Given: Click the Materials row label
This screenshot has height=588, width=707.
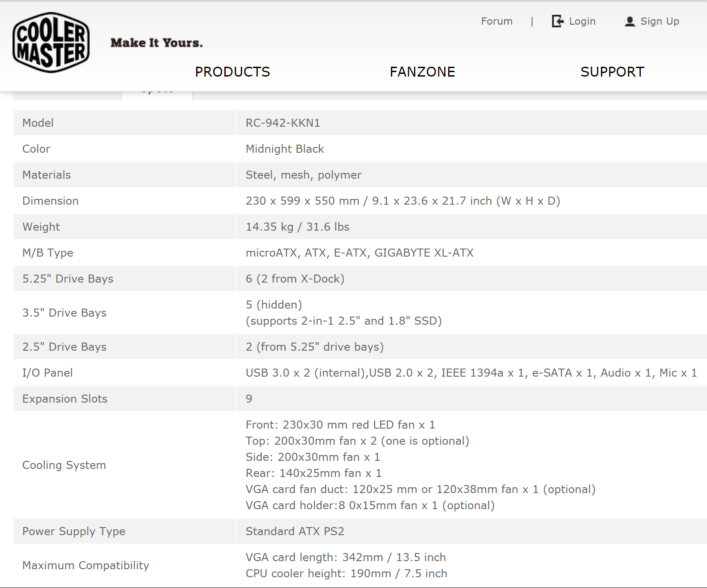Looking at the screenshot, I should click(47, 175).
